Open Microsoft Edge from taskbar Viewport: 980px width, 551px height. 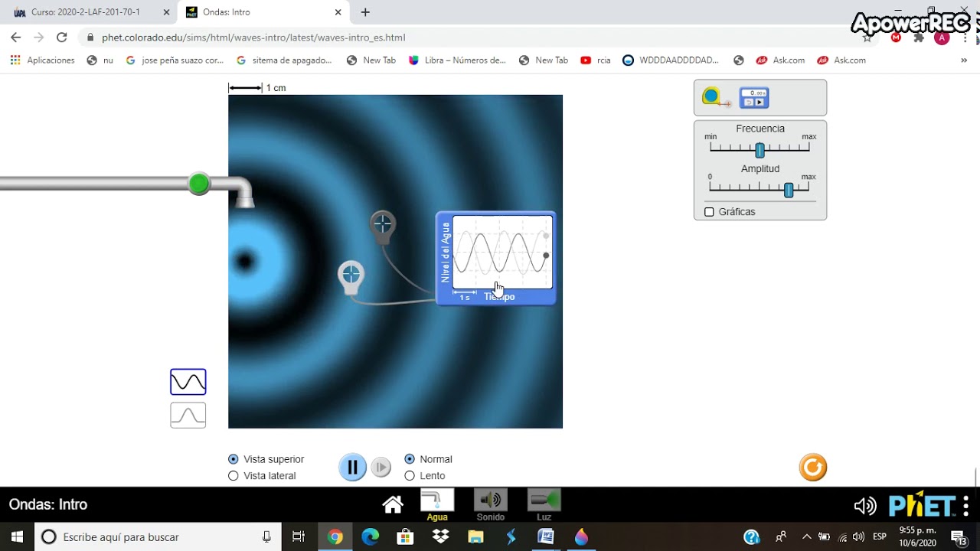click(370, 537)
